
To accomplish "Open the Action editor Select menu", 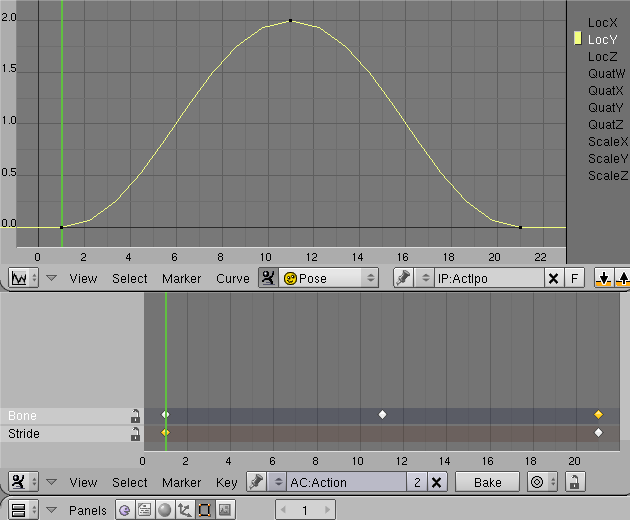I will (130, 482).
